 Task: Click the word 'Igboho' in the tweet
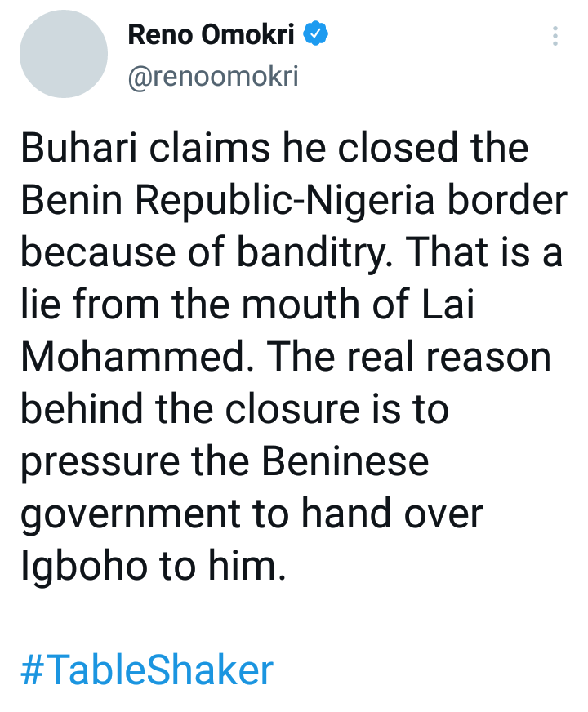[84, 567]
